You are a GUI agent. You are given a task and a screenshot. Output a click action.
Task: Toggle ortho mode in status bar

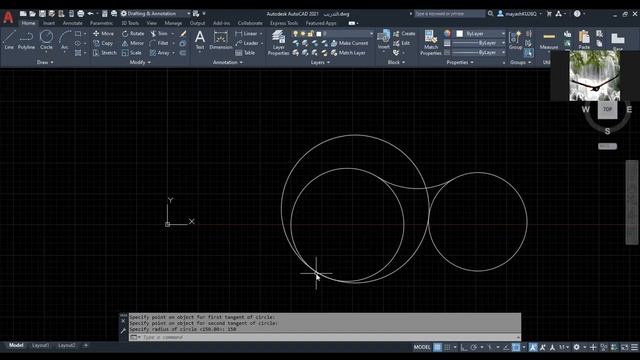(x=464, y=347)
